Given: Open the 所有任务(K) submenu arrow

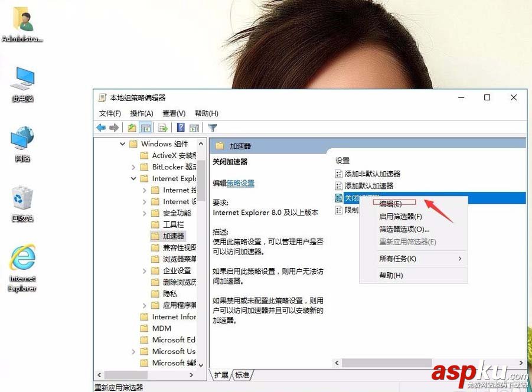Looking at the screenshot, I should [460, 259].
